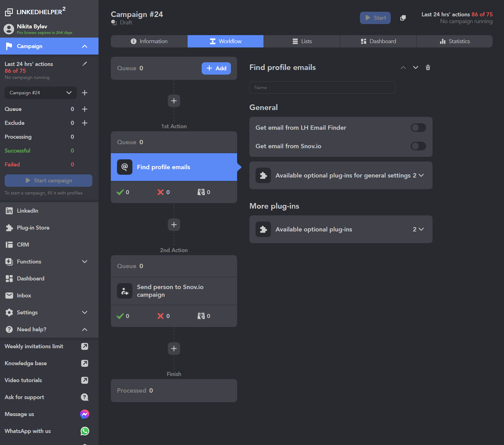Insert action before 2nd Action plus
This screenshot has height=445, width=504.
coord(174,225)
